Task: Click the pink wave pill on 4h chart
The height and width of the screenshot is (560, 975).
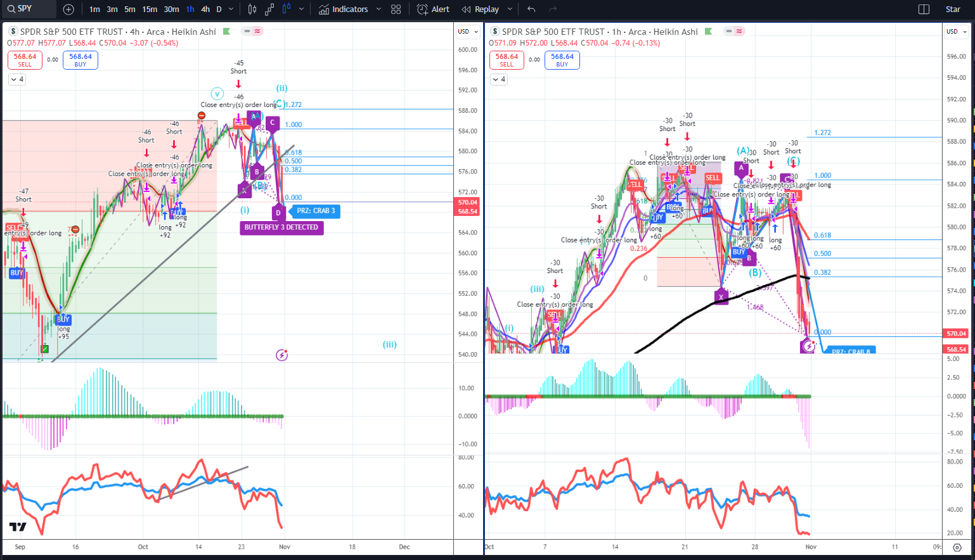Action: pos(257,31)
